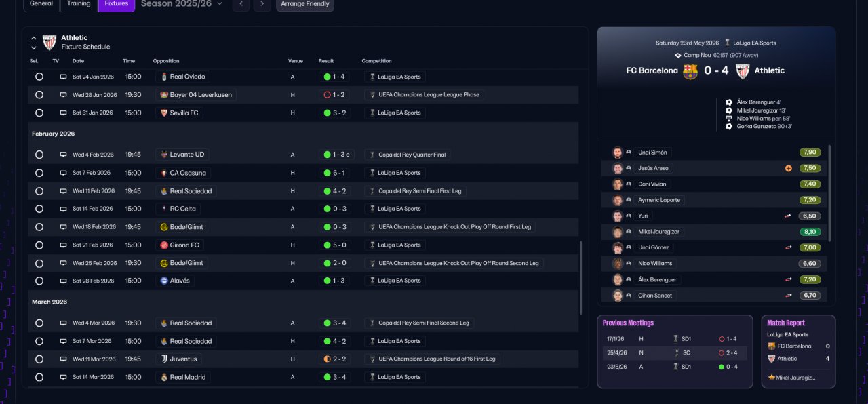Click Nico Williams's player portrait

tap(617, 264)
